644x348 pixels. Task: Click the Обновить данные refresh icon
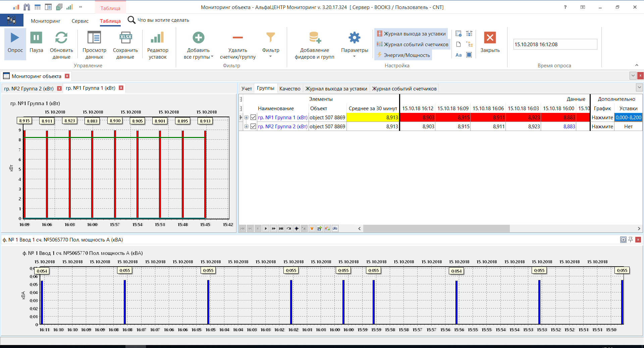[x=61, y=38]
